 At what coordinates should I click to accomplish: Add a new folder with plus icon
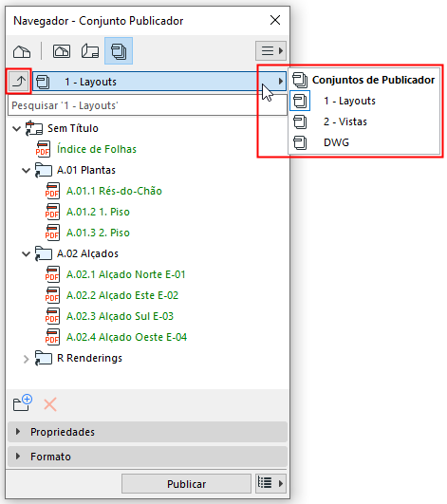click(x=23, y=402)
